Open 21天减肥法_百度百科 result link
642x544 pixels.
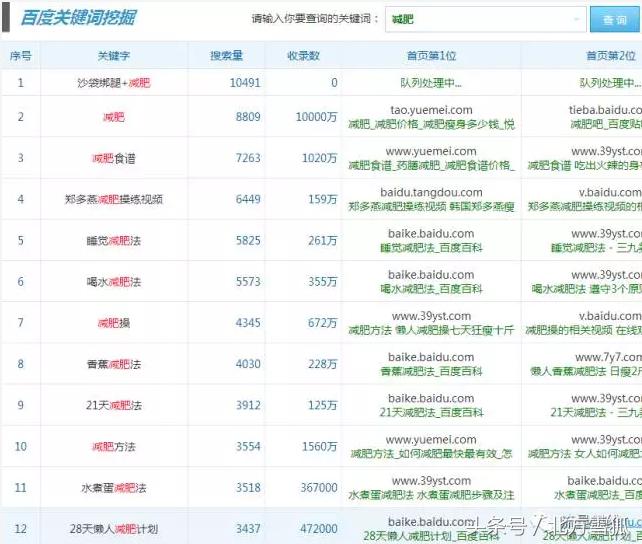(431, 413)
